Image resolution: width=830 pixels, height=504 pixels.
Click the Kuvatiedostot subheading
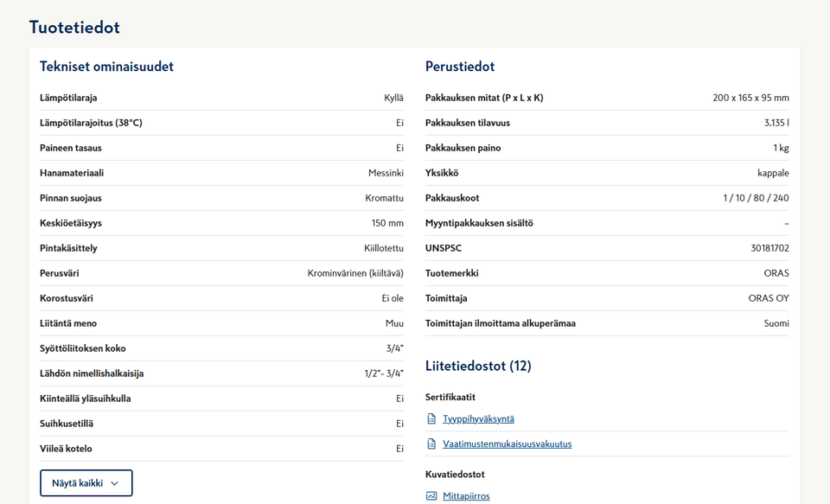455,475
